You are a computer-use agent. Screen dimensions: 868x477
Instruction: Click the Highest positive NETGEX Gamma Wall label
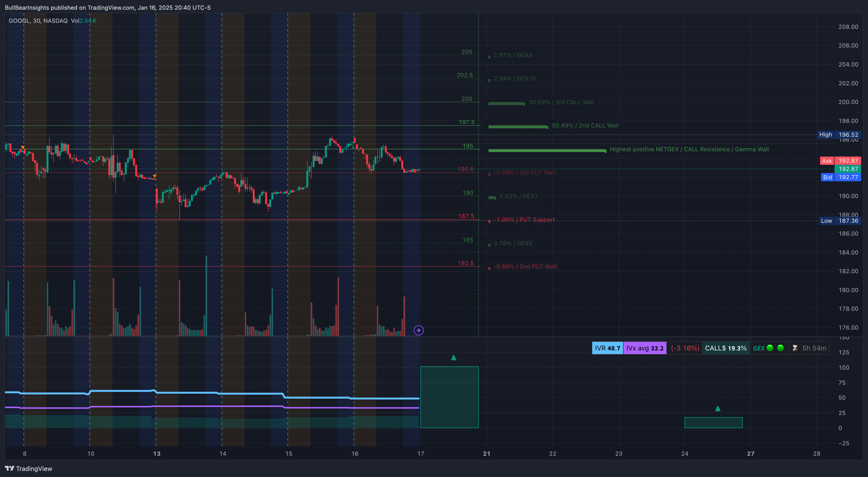click(x=689, y=149)
